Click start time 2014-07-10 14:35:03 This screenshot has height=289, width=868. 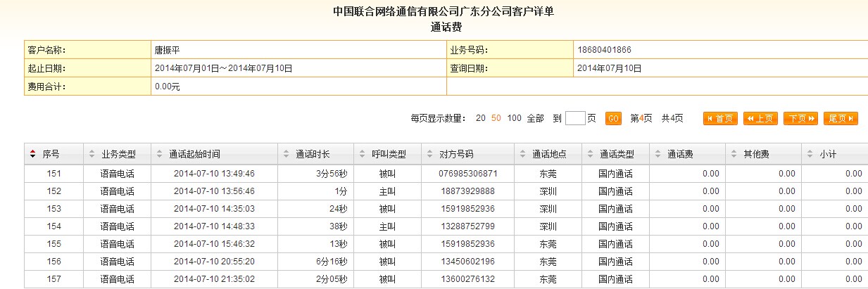pos(214,209)
